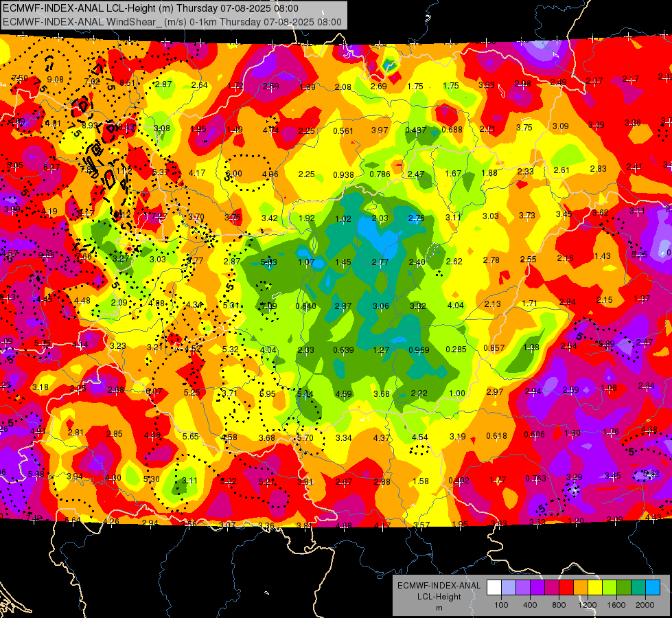Click the wind shear value 1.38
This screenshot has width=672, height=618.
[x=531, y=347]
